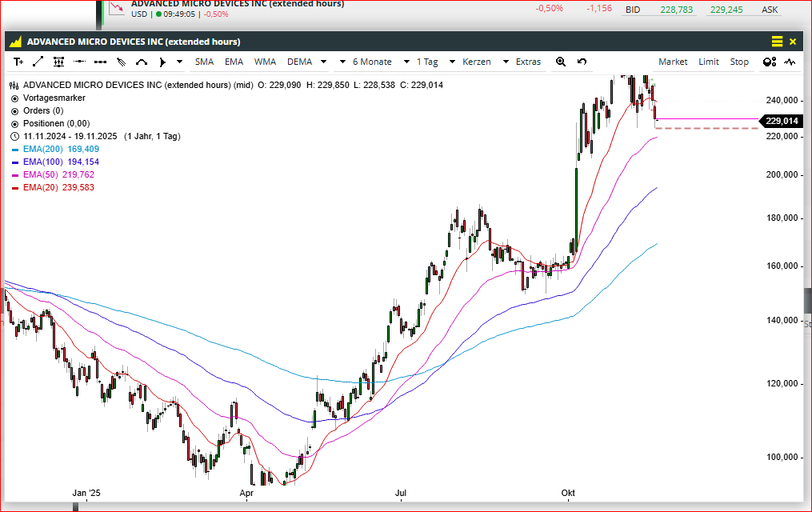Toggle the Vortagesmarker radio button
812x512 pixels.
pyautogui.click(x=15, y=98)
